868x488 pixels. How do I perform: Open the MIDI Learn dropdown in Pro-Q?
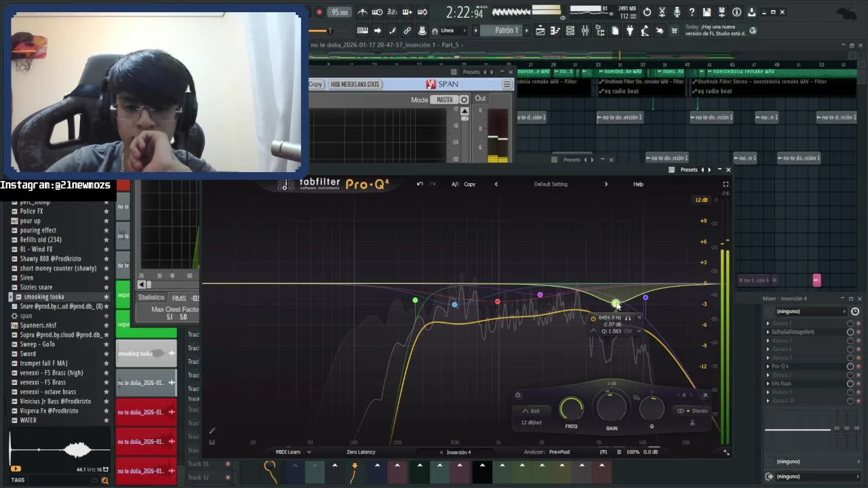[x=293, y=452]
